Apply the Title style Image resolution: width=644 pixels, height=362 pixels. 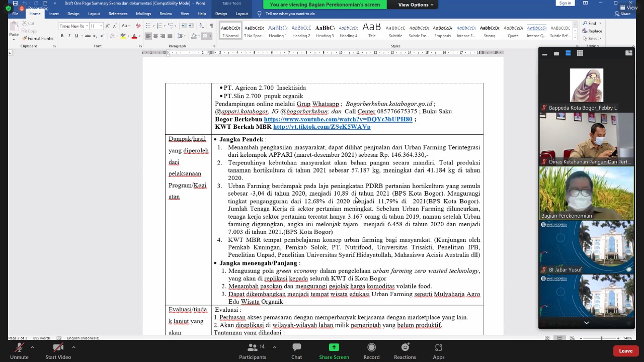[372, 31]
